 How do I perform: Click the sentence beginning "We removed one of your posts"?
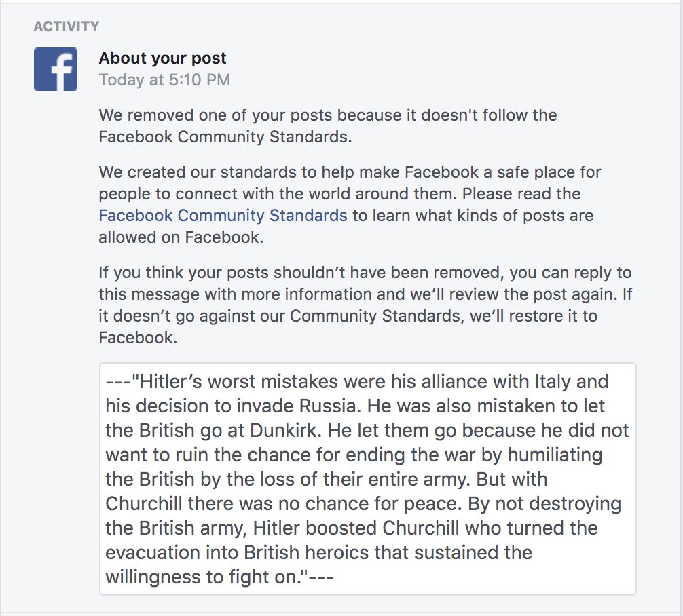point(328,115)
